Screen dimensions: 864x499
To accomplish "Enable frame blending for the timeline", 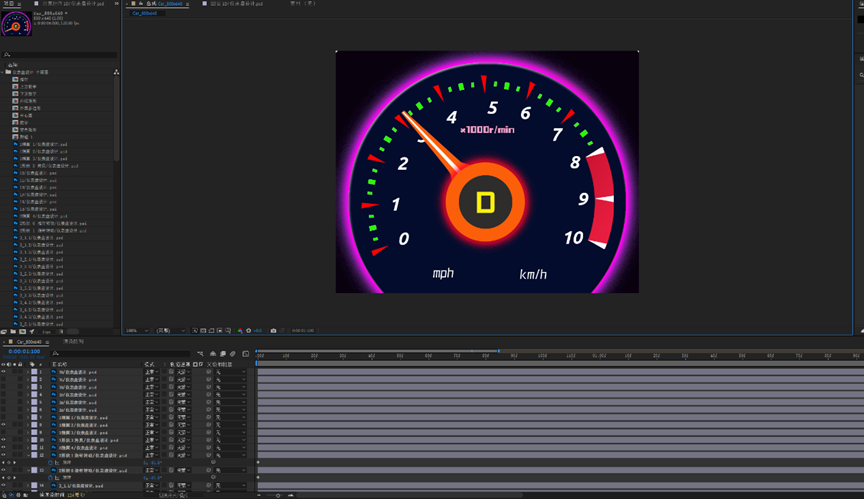I will [x=223, y=354].
